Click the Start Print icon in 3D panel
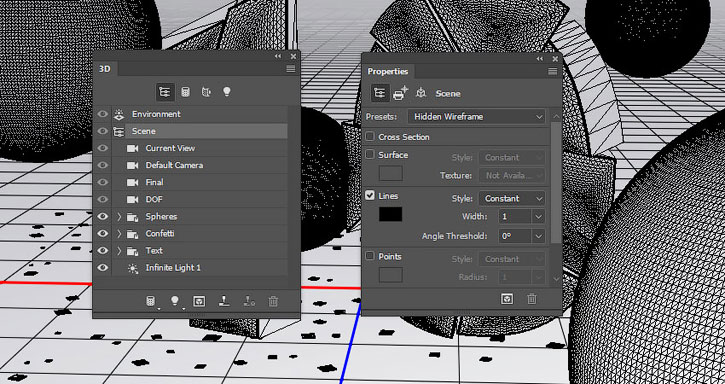 pyautogui.click(x=224, y=302)
